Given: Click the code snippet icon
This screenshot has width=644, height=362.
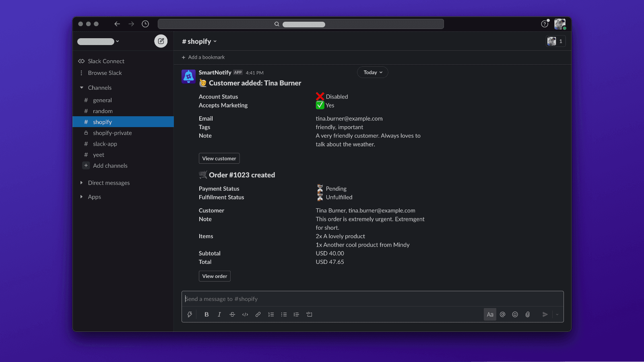Looking at the screenshot, I should click(245, 314).
